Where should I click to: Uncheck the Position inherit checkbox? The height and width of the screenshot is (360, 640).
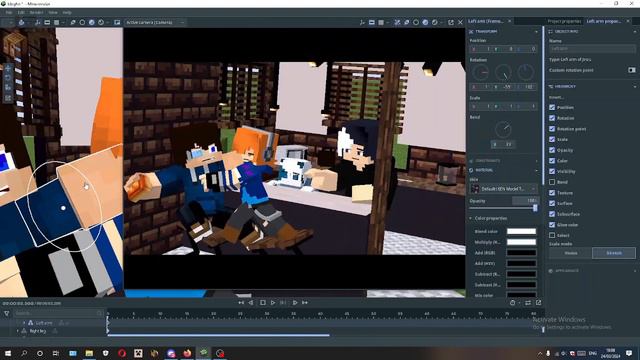coord(552,107)
